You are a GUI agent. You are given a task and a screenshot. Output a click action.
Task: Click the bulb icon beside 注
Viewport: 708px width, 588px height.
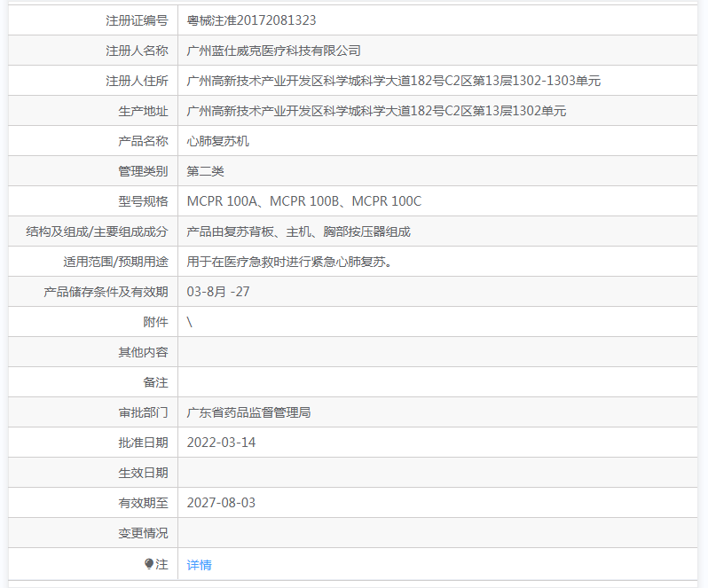coord(148,564)
